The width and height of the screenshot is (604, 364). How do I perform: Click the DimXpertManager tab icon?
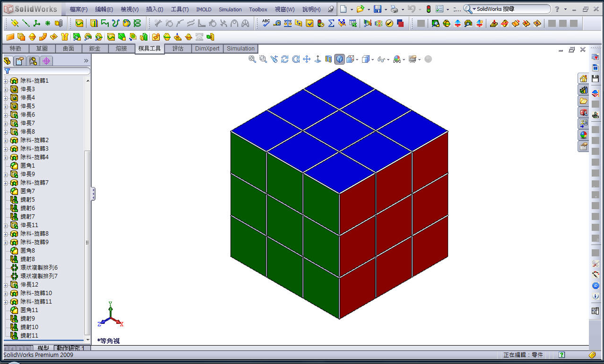46,60
